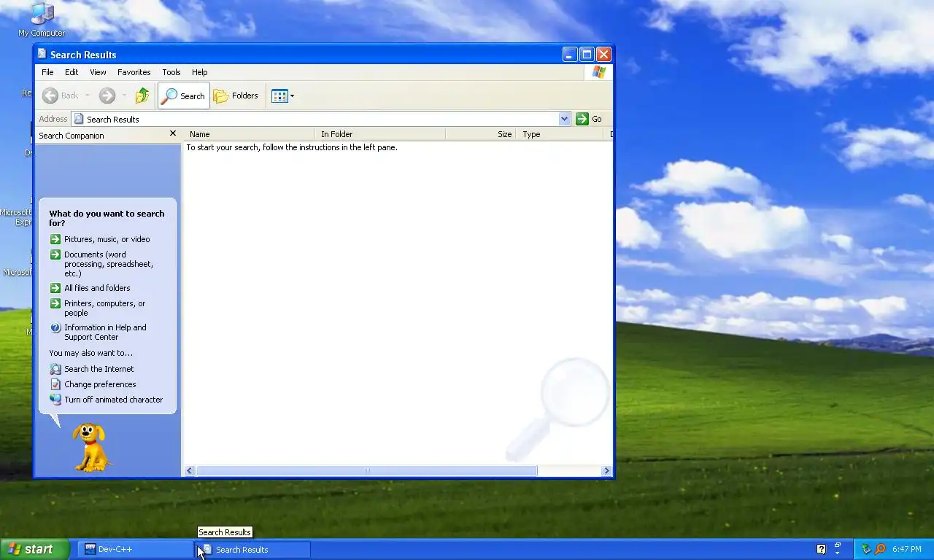Open Change preferences
Screen dimensions: 934x560
(100, 384)
